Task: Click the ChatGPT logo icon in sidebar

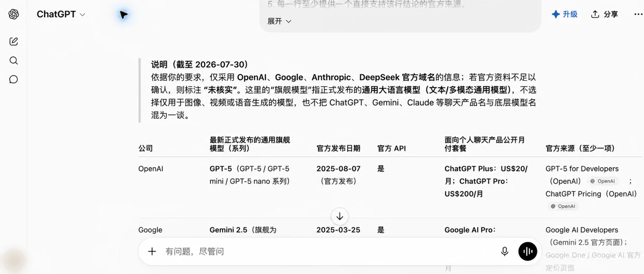Action: coord(14,15)
